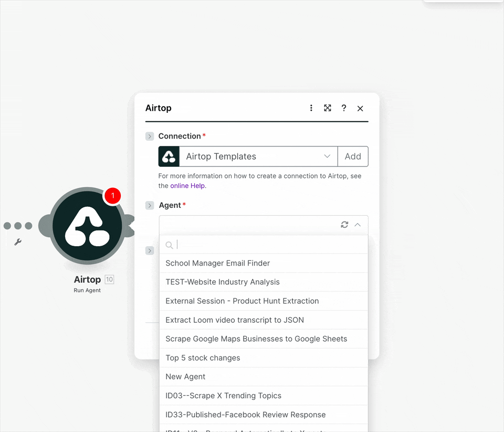Expand the collapsed section below the Agent field
Image resolution: width=504 pixels, height=432 pixels.
click(150, 250)
